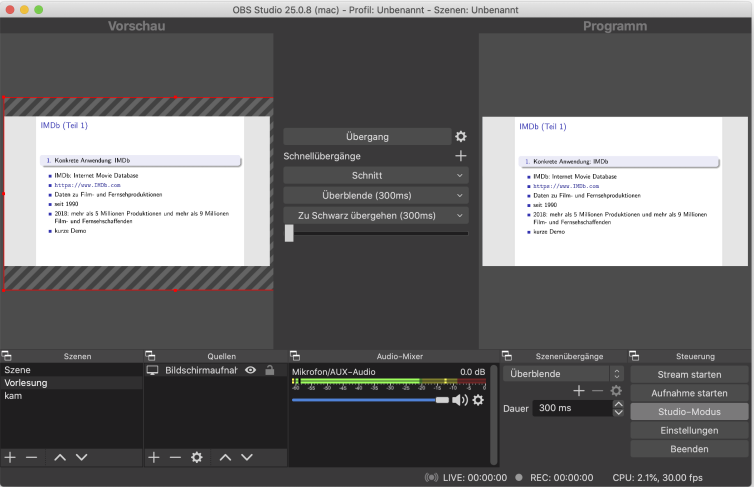Viewport: 754px width, 487px height.
Task: Pop out the Quellen dock panel
Action: coord(150,356)
